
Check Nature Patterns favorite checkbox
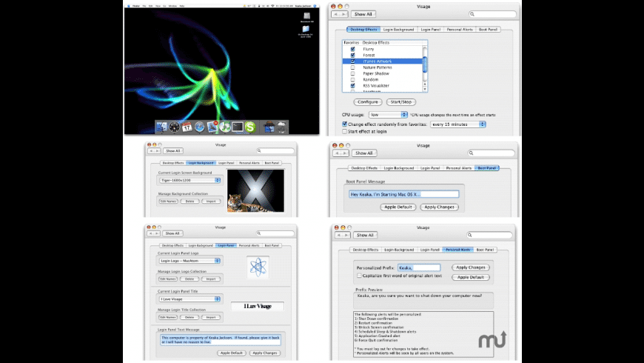pos(353,67)
